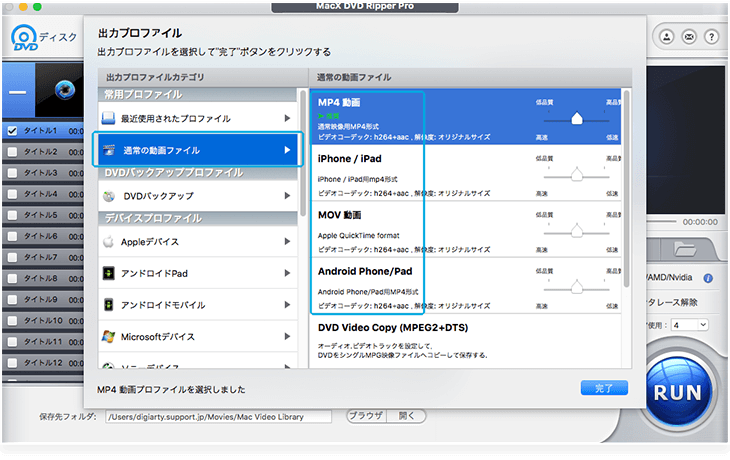
Task: Click the blue RUN button
Action: point(676,391)
